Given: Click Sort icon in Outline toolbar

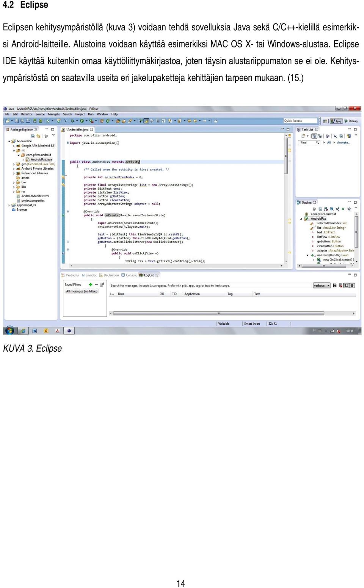Looking at the screenshot, I should tap(326, 209).
